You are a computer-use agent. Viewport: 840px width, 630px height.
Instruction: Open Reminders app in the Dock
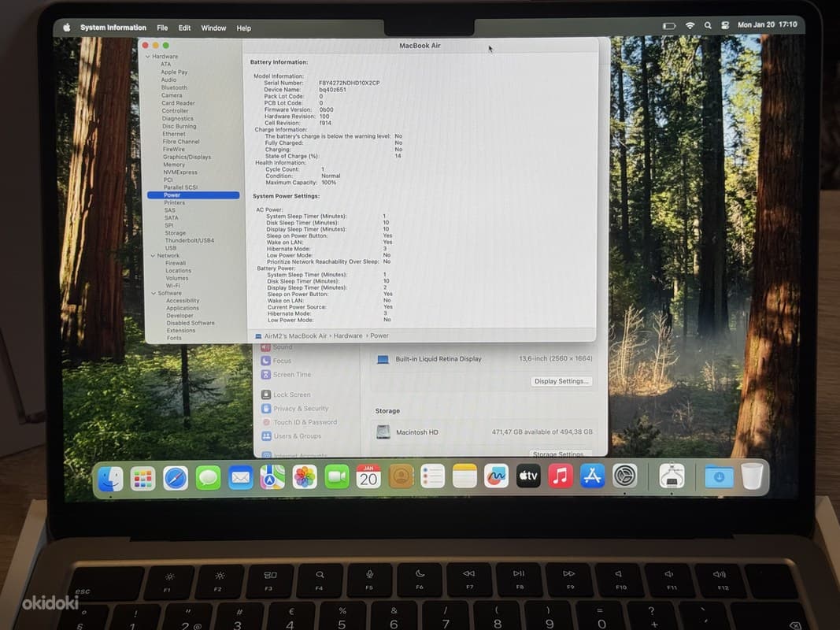click(x=432, y=476)
